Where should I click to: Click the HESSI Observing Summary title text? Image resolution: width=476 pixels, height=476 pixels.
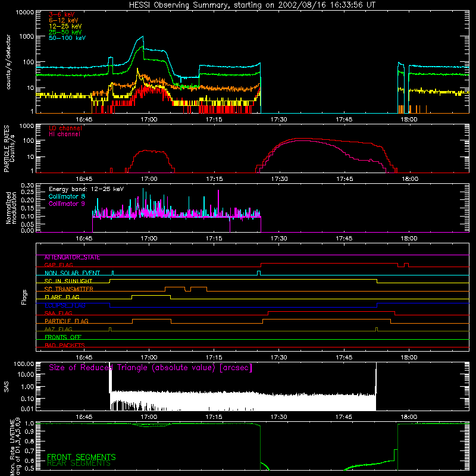[x=252, y=5]
